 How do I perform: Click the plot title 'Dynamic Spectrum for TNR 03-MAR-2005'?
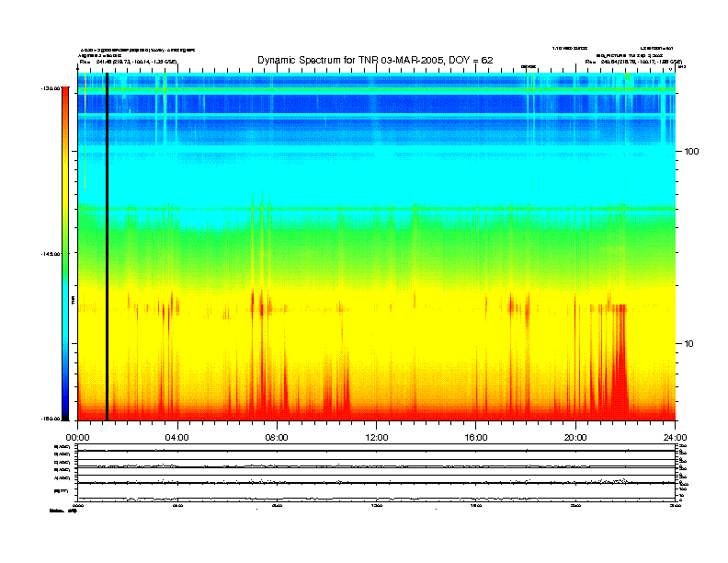click(x=375, y=60)
